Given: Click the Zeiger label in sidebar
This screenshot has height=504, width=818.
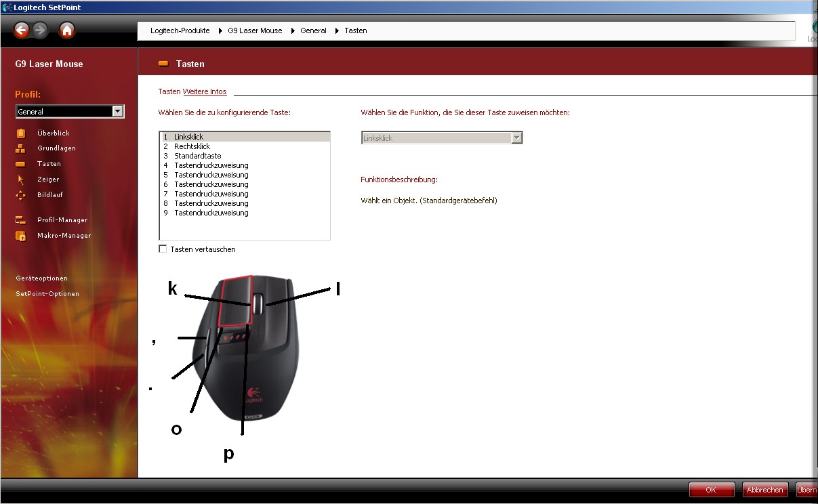Looking at the screenshot, I should tap(48, 180).
